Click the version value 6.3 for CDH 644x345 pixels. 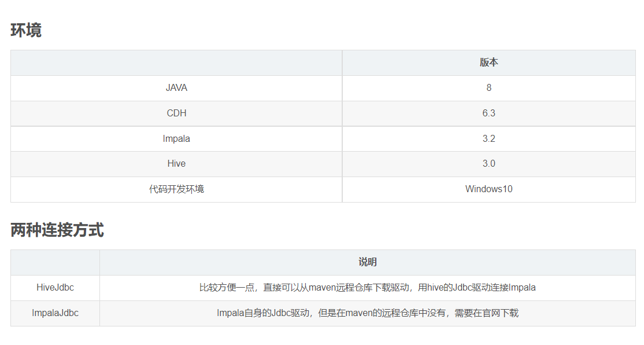point(488,113)
